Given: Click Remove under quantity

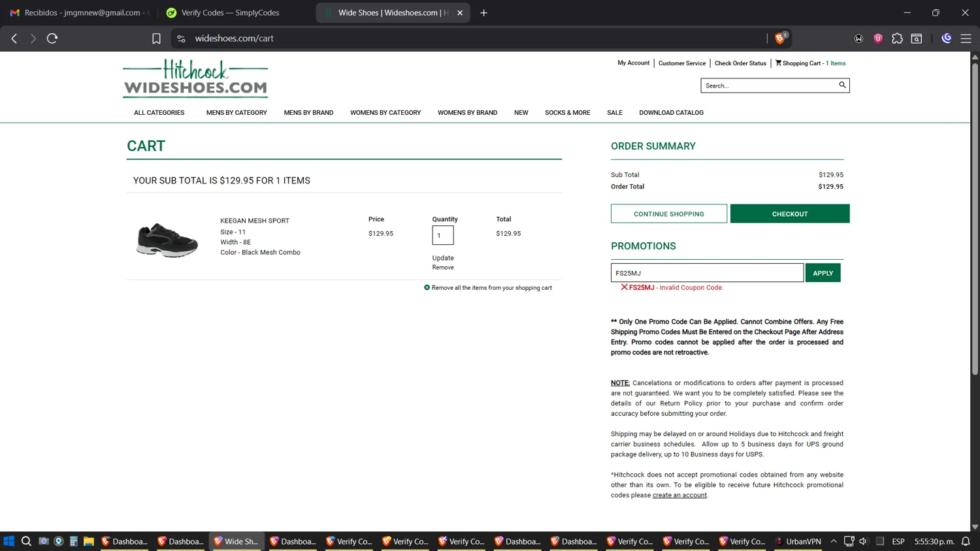Looking at the screenshot, I should tap(442, 268).
